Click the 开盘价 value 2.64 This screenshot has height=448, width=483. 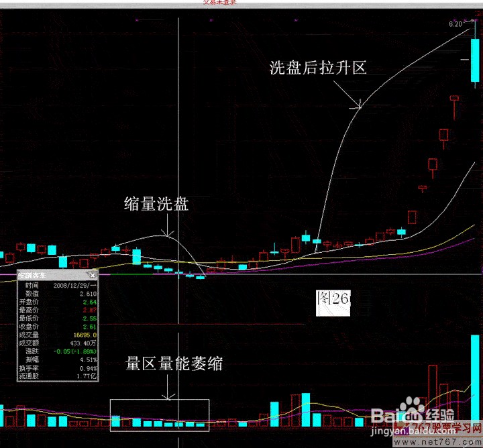(x=90, y=302)
